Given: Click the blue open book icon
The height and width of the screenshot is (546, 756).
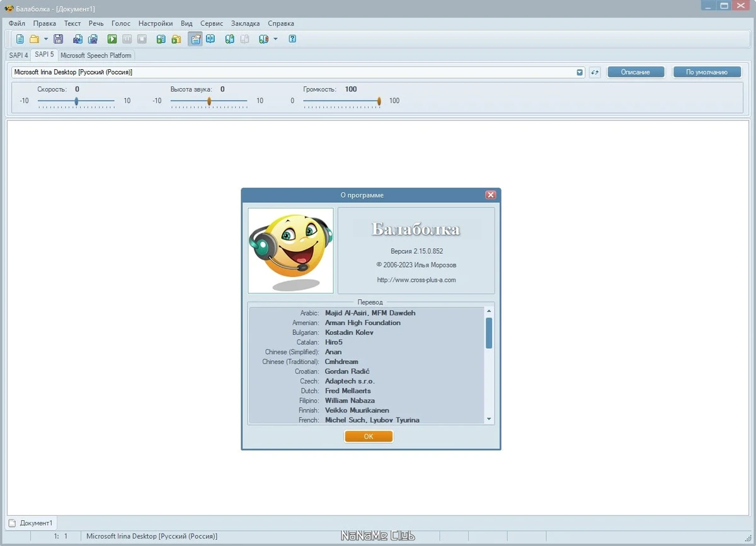Looking at the screenshot, I should click(210, 39).
